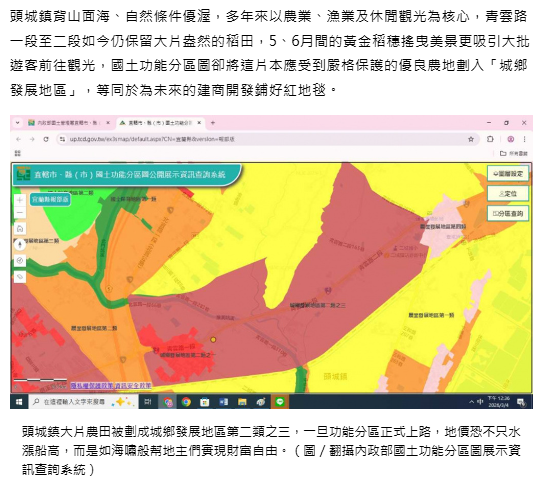545x486 pixels.
Task: Click the 定位 button
Action: point(508,194)
